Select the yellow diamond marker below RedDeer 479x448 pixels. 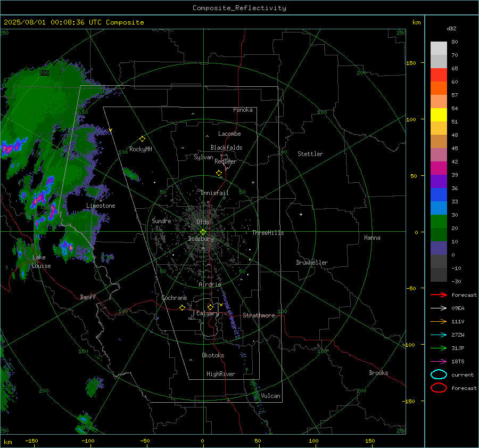point(219,173)
